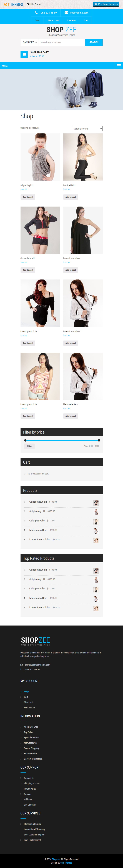Click the footer email envelope icon
This screenshot has height=868, width=123.
[x=22, y=665]
